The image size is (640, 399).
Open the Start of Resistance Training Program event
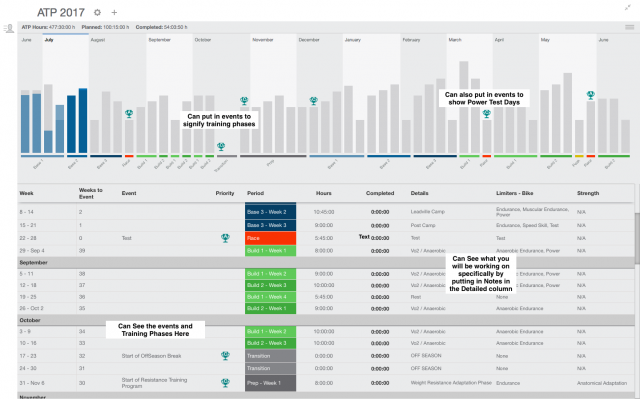click(x=154, y=383)
